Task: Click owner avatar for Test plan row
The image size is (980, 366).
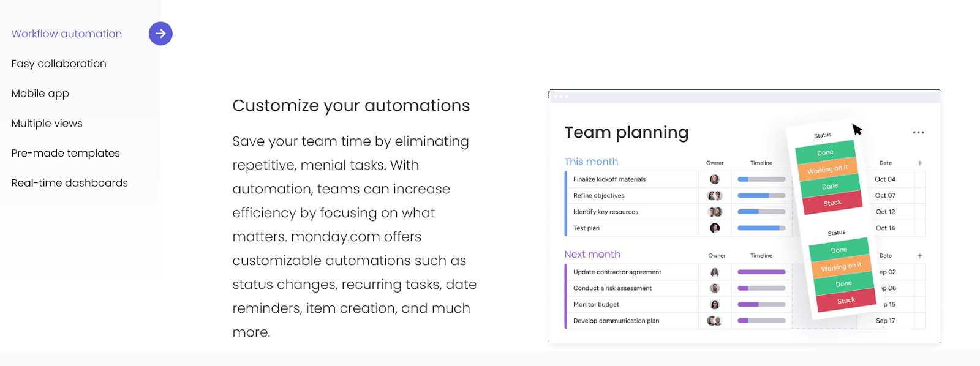Action: tap(714, 228)
